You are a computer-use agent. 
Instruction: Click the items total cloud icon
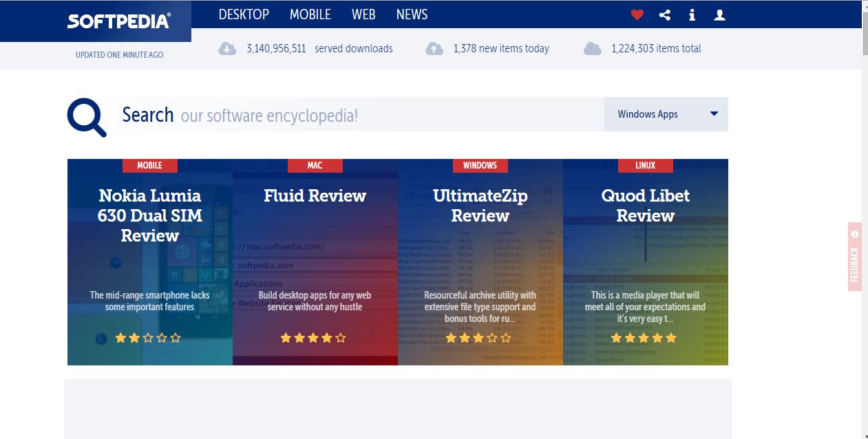pyautogui.click(x=593, y=49)
